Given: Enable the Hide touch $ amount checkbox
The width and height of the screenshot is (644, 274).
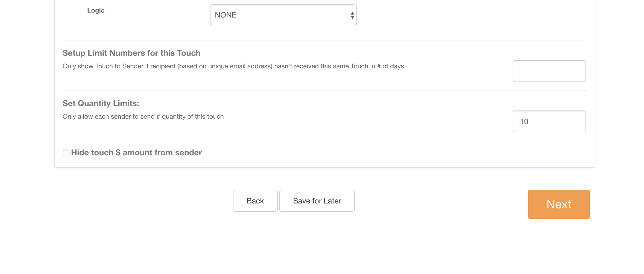Looking at the screenshot, I should coord(66,153).
